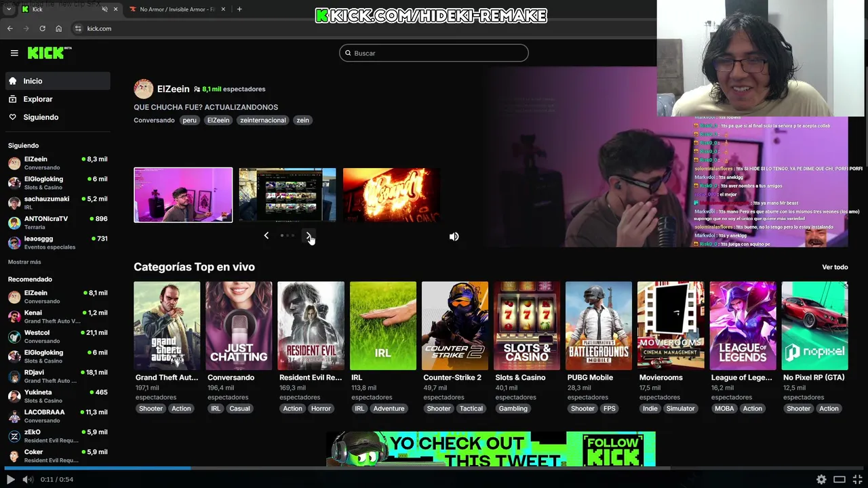
Task: Enter fullscreen in video player
Action: pyautogui.click(x=857, y=479)
